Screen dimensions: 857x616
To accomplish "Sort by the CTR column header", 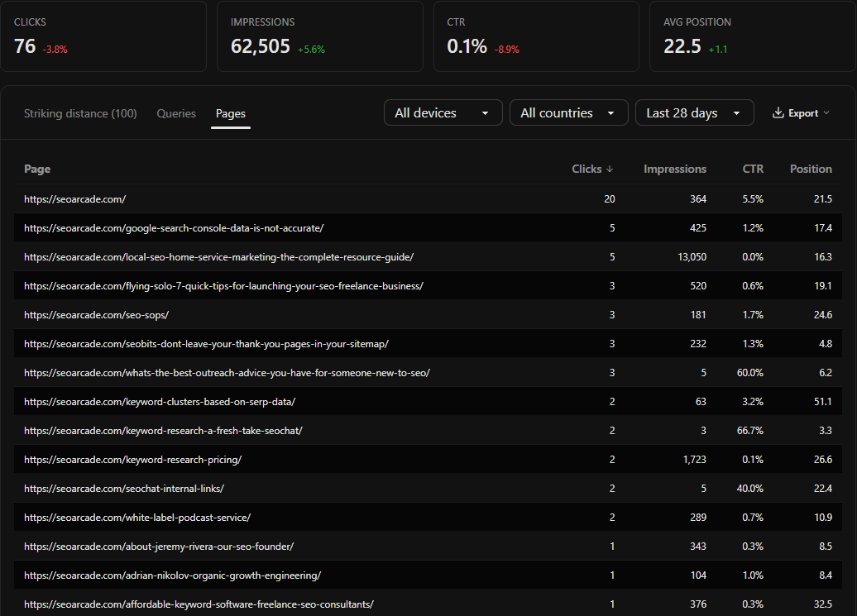I will (753, 170).
